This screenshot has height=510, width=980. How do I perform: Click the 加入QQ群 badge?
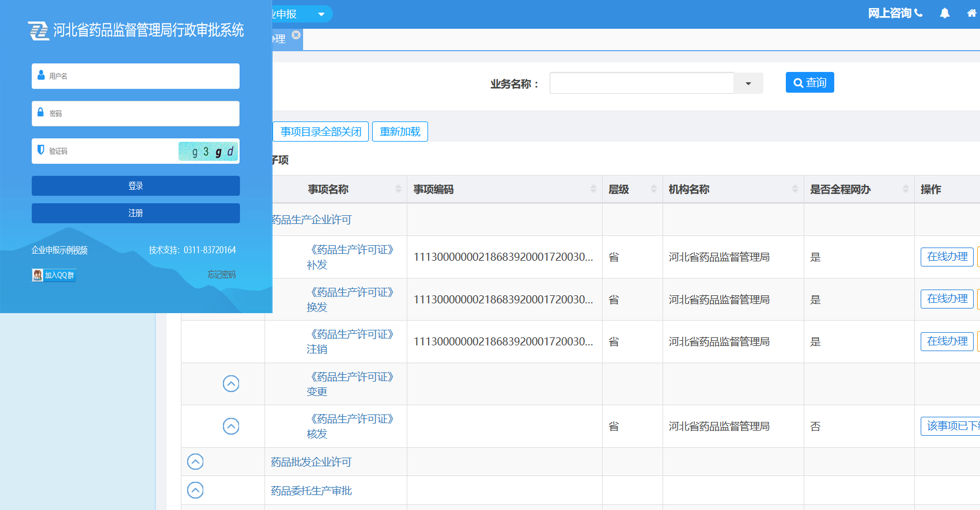click(54, 275)
